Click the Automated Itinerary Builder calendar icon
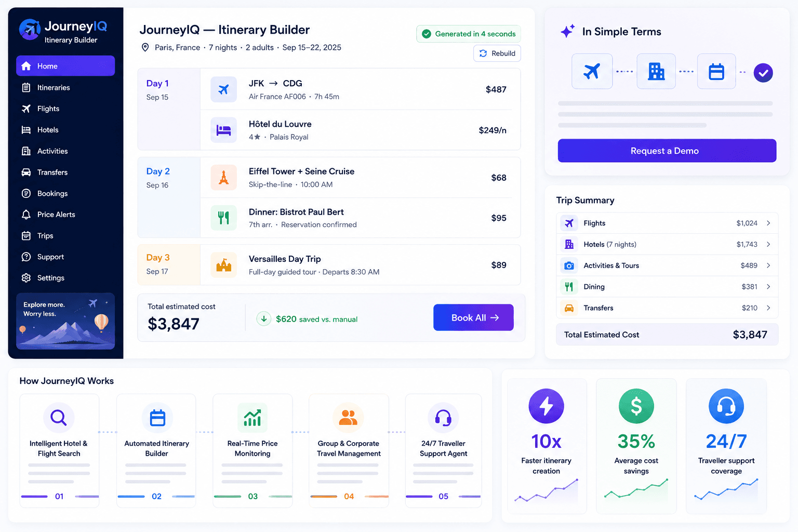Screen dimensions: 798x532 coord(157,418)
